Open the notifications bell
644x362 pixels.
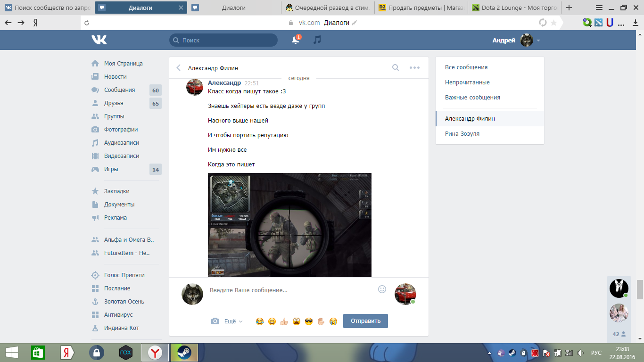click(296, 40)
